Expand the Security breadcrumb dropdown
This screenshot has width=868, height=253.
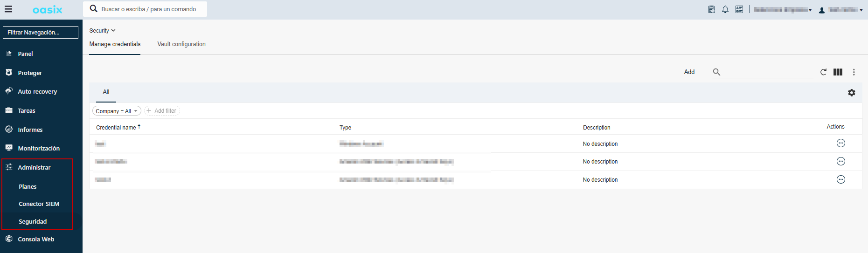102,31
